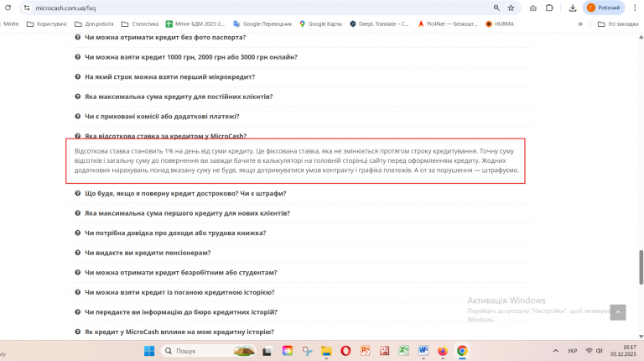Open File Explorer from the taskbar
The image size is (644, 361).
click(326, 351)
